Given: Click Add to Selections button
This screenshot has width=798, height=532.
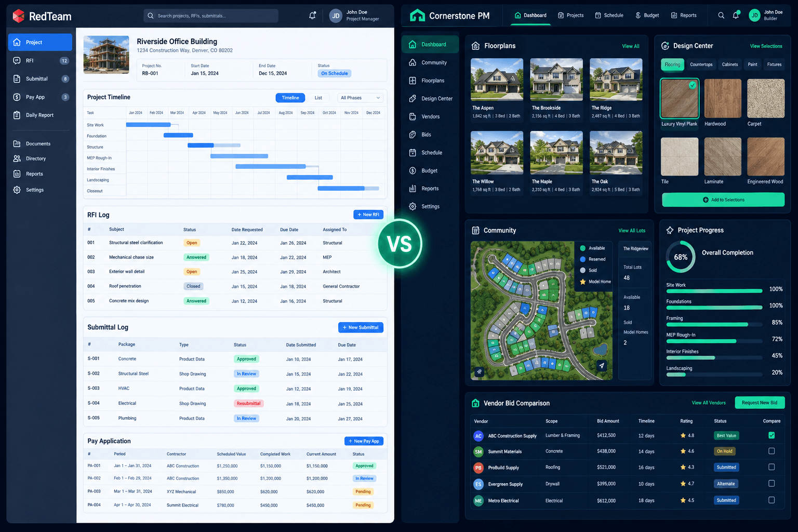Looking at the screenshot, I should (x=723, y=199).
